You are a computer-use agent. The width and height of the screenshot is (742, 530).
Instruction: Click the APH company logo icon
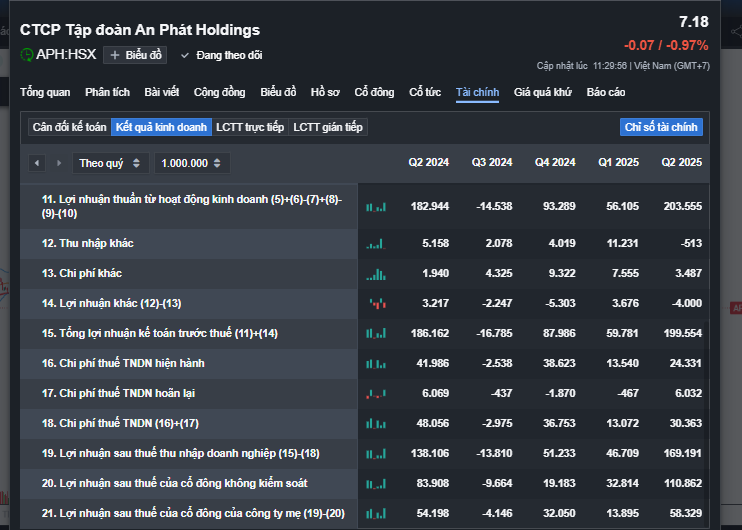(27, 54)
